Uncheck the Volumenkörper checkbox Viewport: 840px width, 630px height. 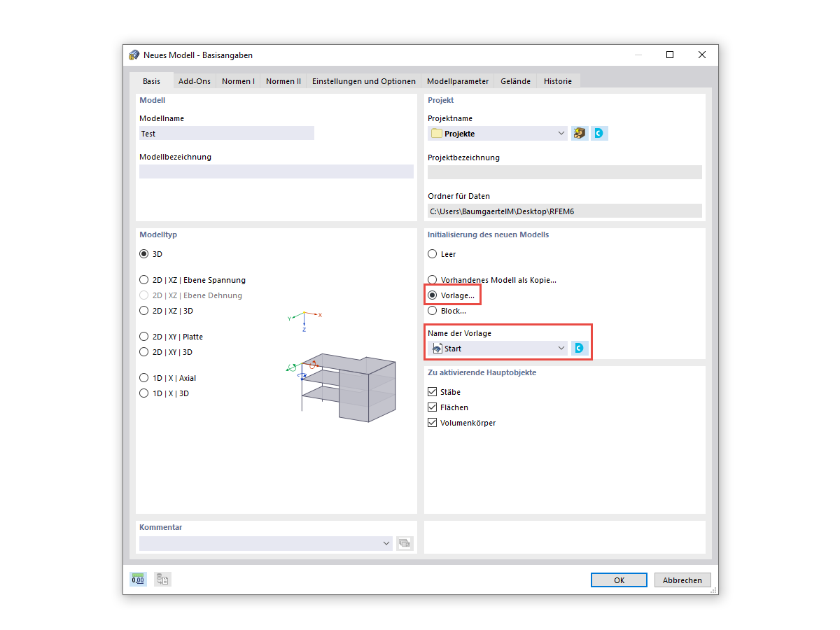(x=432, y=422)
